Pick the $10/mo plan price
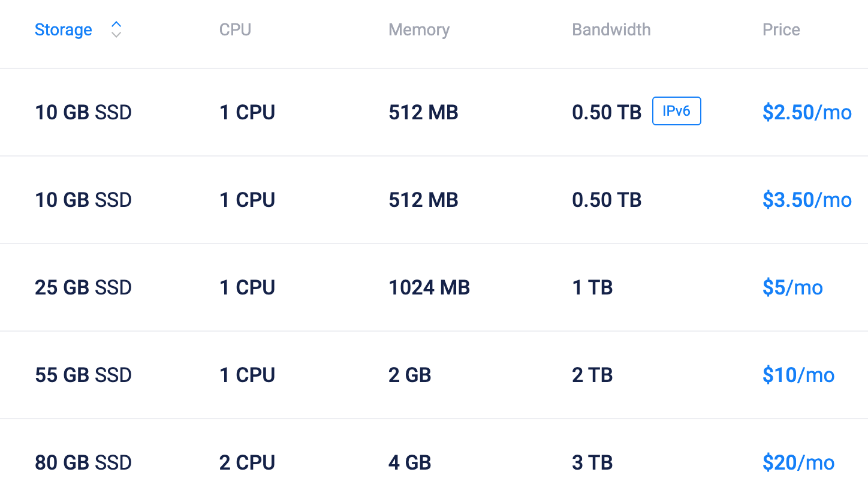The width and height of the screenshot is (868, 499). point(798,375)
